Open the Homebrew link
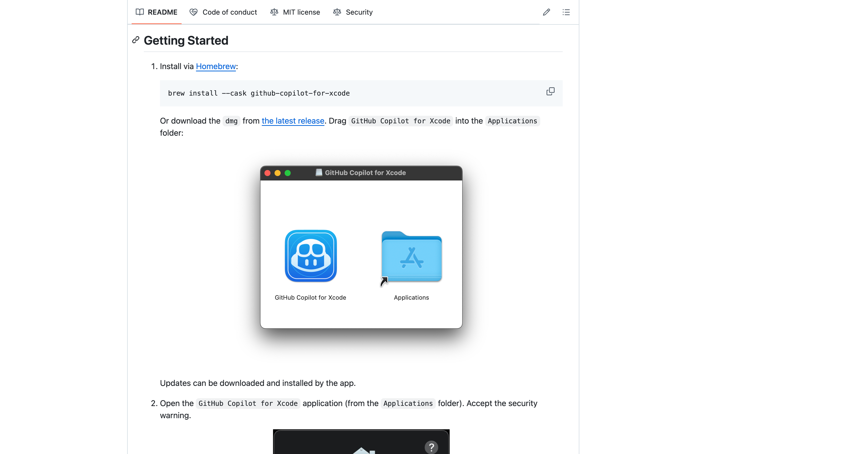This screenshot has height=454, width=868. (216, 66)
